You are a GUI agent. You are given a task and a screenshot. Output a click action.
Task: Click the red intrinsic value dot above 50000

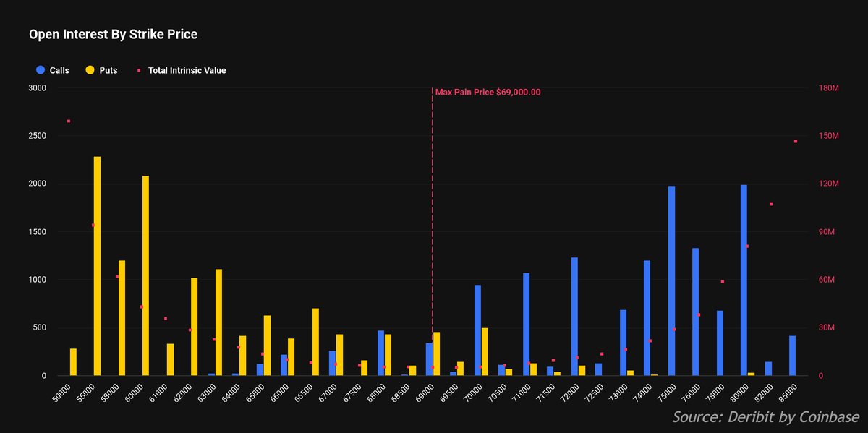(x=67, y=121)
